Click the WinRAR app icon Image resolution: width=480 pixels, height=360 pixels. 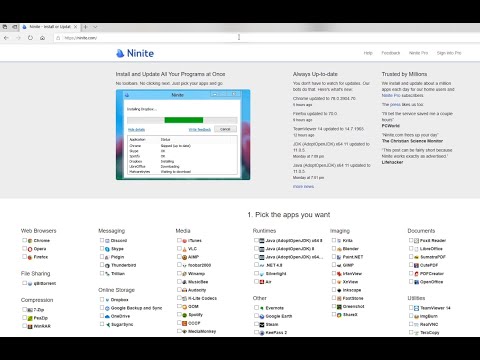pos(30,326)
